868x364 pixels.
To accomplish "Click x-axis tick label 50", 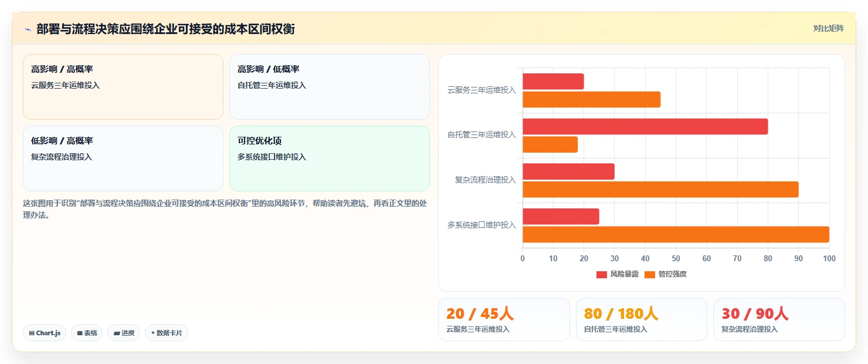I will point(676,258).
